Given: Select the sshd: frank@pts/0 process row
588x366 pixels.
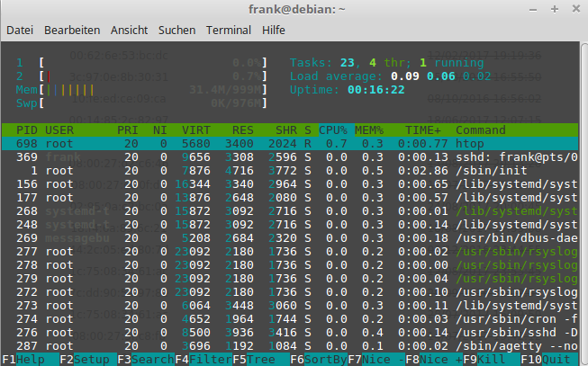Looking at the screenshot, I should pos(290,157).
